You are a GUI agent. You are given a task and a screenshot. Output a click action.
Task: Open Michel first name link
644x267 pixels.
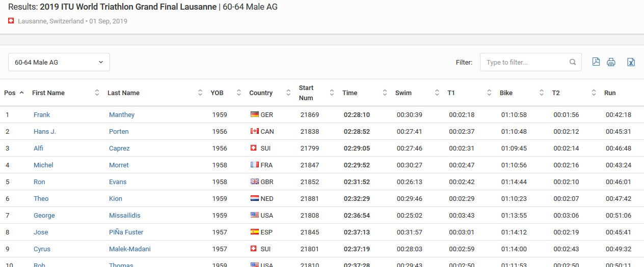[x=43, y=165]
